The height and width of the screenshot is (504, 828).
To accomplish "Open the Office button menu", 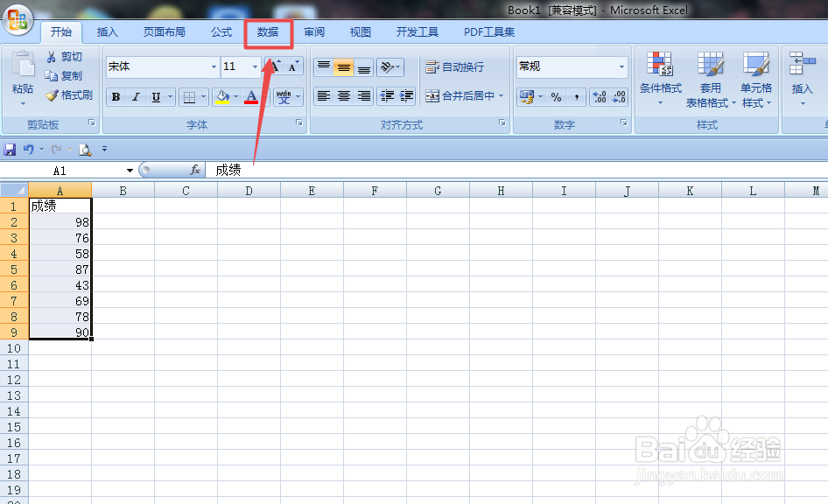I will [x=18, y=20].
